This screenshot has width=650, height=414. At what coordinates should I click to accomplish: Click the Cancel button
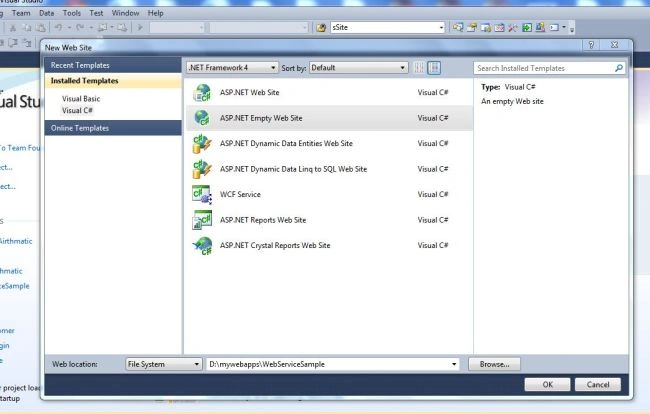tap(598, 385)
